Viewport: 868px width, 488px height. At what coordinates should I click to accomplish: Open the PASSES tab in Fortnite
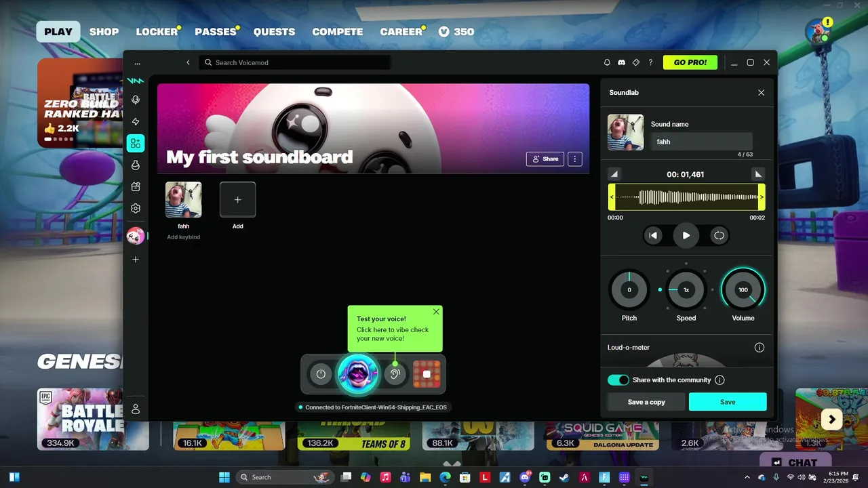[x=216, y=32]
